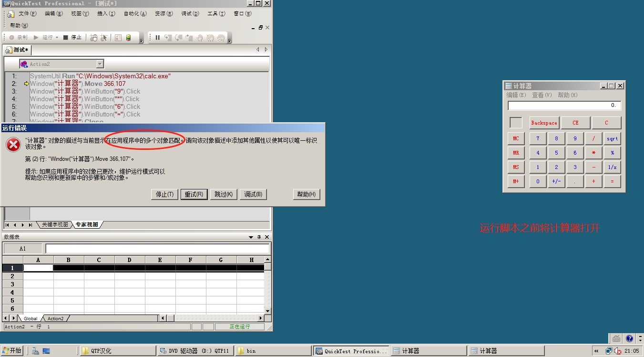Select row 3 header in data table
Screen dimensions: 644x357
point(13,284)
